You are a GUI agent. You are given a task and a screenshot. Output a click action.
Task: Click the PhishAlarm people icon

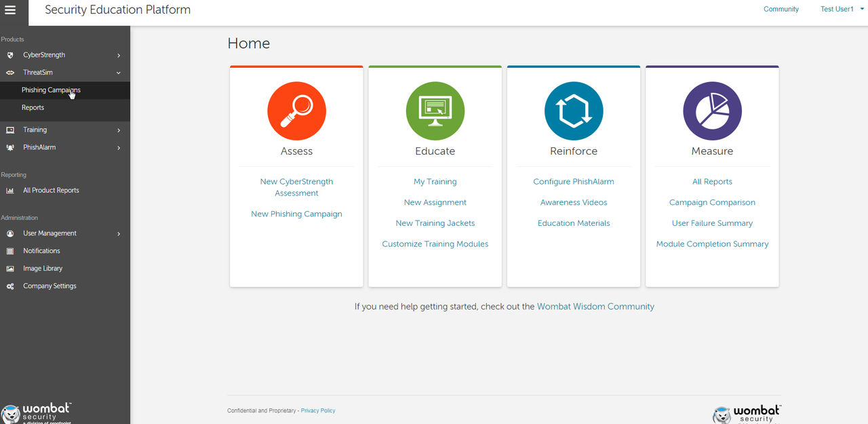[10, 147]
